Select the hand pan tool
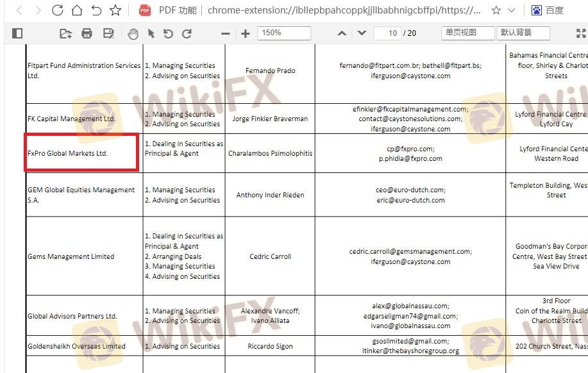The width and height of the screenshot is (588, 373). point(133,34)
